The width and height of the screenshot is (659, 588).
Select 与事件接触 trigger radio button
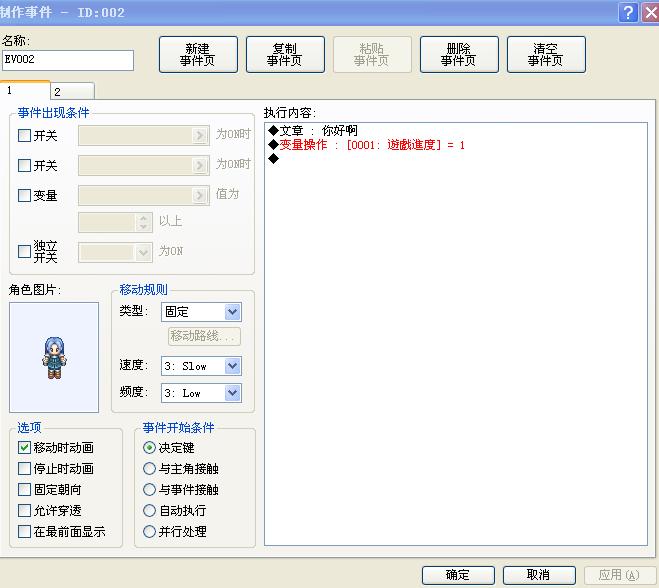tap(149, 490)
